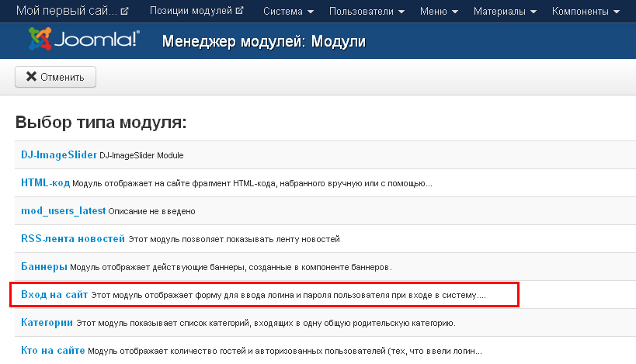Click the Категории module description text
Screen dimensions: 636x364
(266, 324)
